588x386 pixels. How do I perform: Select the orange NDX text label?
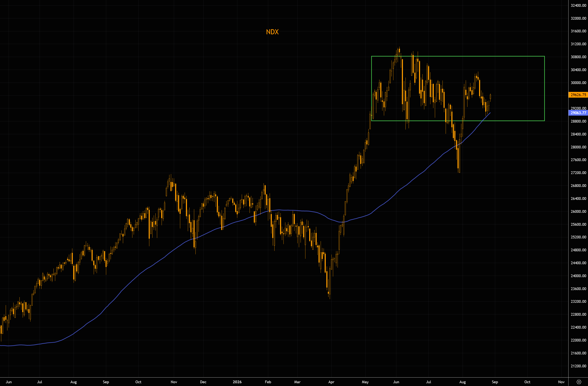[272, 32]
